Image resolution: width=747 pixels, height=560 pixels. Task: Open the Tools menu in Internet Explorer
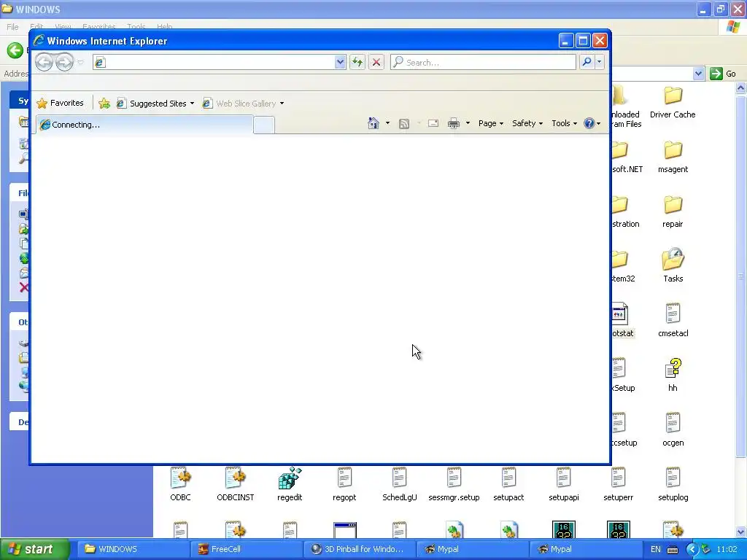coord(565,123)
